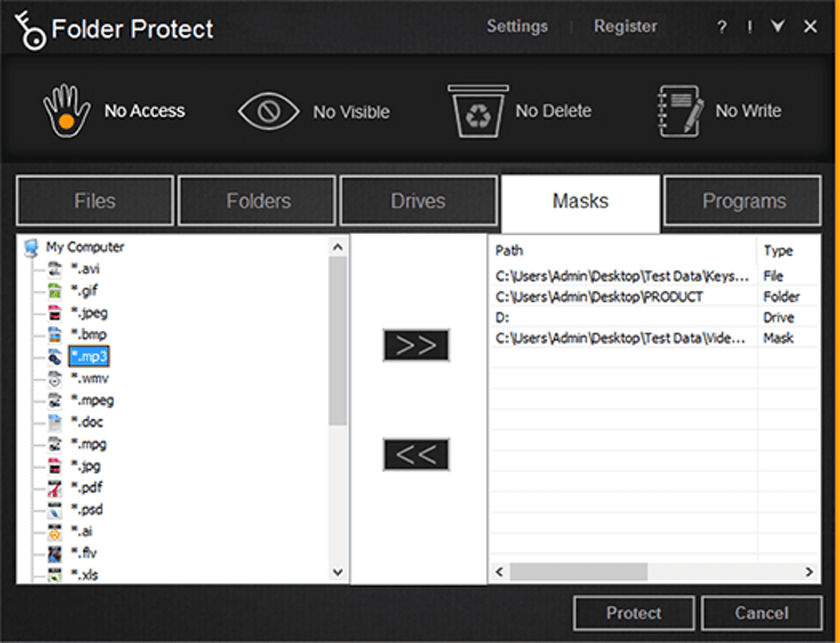This screenshot has height=643, width=840.
Task: Open the Settings link
Action: pos(516,26)
